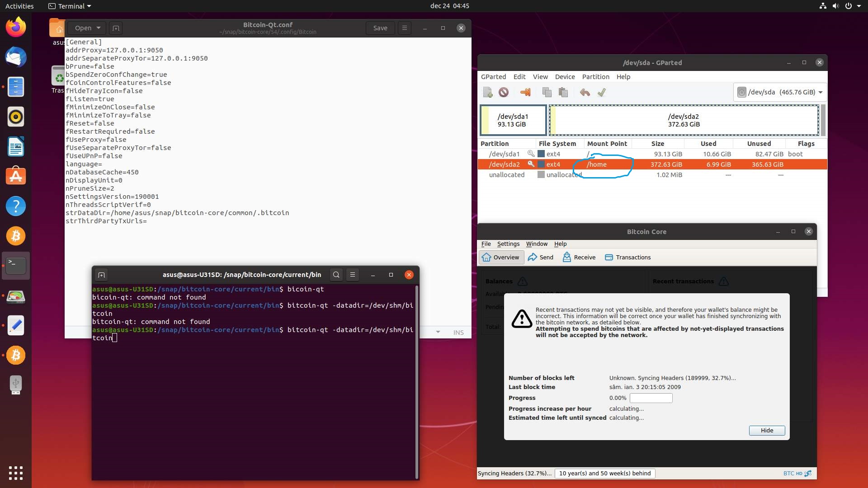The width and height of the screenshot is (868, 488).
Task: Open Settings menu in Bitcoin Core
Action: pyautogui.click(x=508, y=244)
